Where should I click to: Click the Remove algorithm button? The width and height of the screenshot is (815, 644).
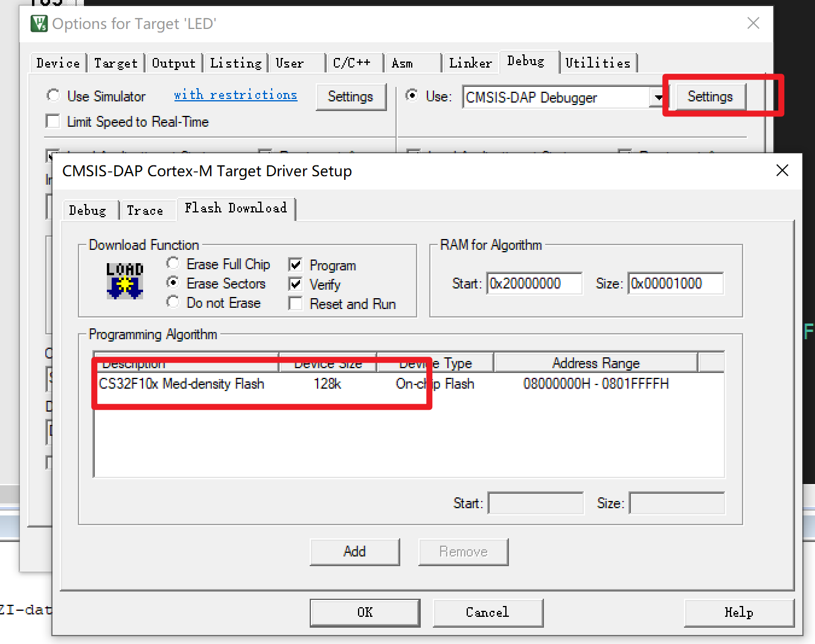(x=464, y=552)
